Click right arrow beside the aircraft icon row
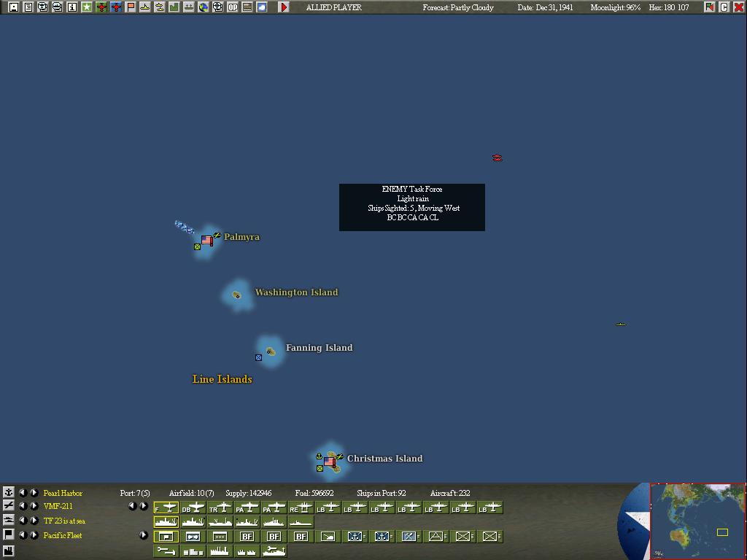This screenshot has height=560, width=747. pos(144,506)
